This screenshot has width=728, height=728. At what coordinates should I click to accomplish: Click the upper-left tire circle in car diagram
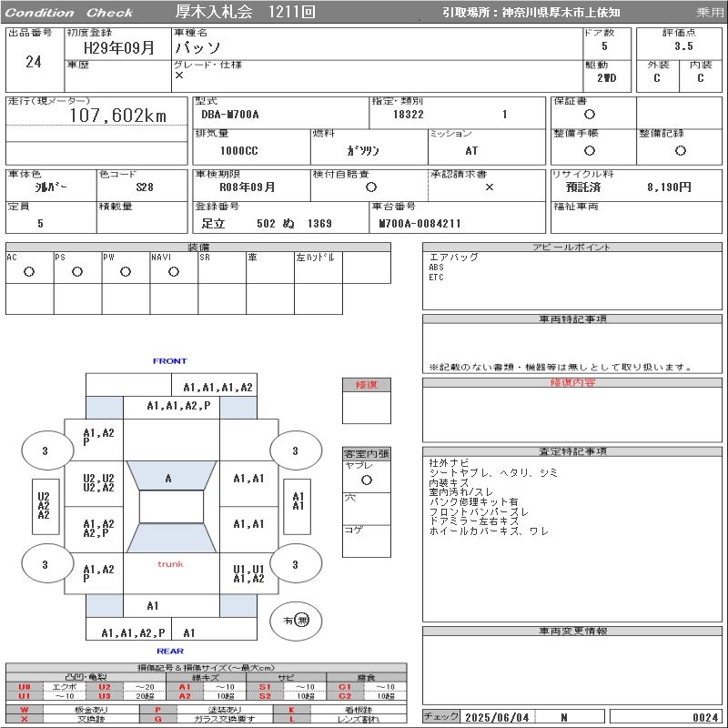[45, 450]
